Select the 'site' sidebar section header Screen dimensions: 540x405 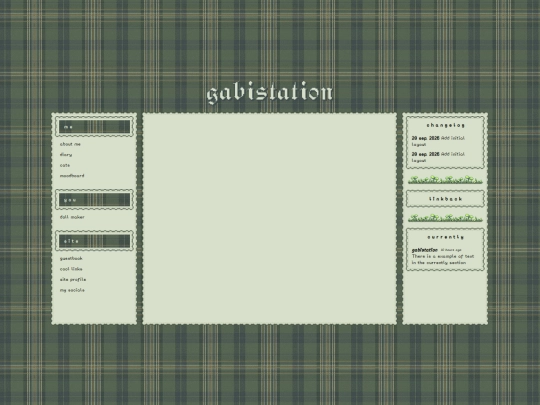coord(94,241)
